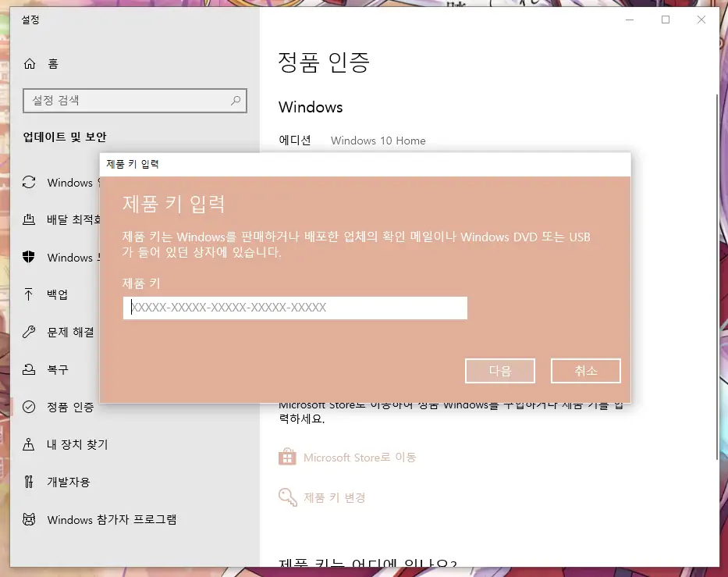Click the Activation (정품 인증) checkmark icon
This screenshot has height=577, width=728.
point(29,407)
